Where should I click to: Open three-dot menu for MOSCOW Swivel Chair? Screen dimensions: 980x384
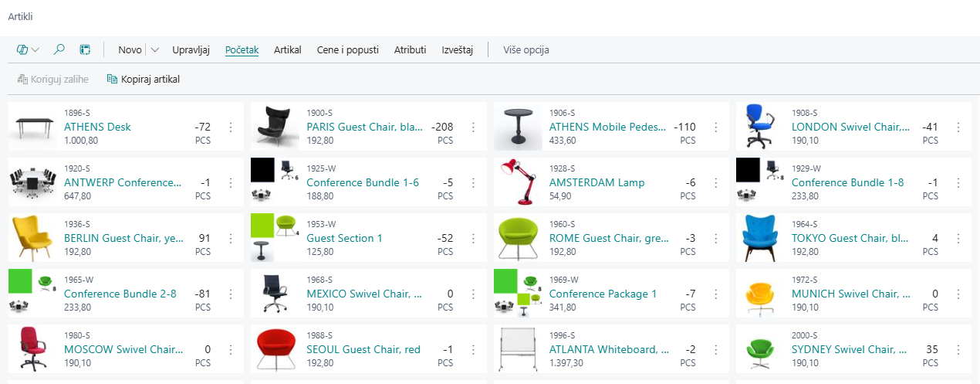(231, 349)
